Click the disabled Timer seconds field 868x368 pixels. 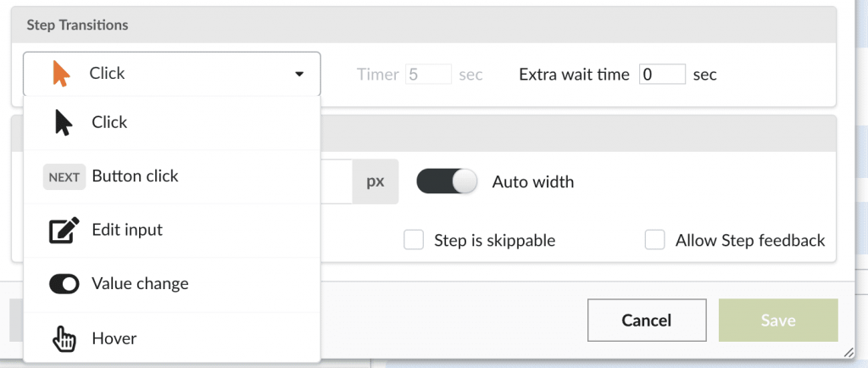coord(428,74)
